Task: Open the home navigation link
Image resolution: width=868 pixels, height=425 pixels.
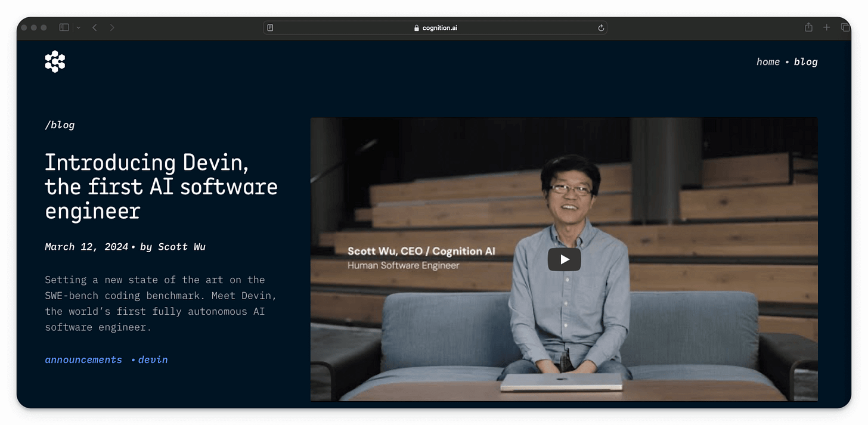Action: pyautogui.click(x=768, y=62)
